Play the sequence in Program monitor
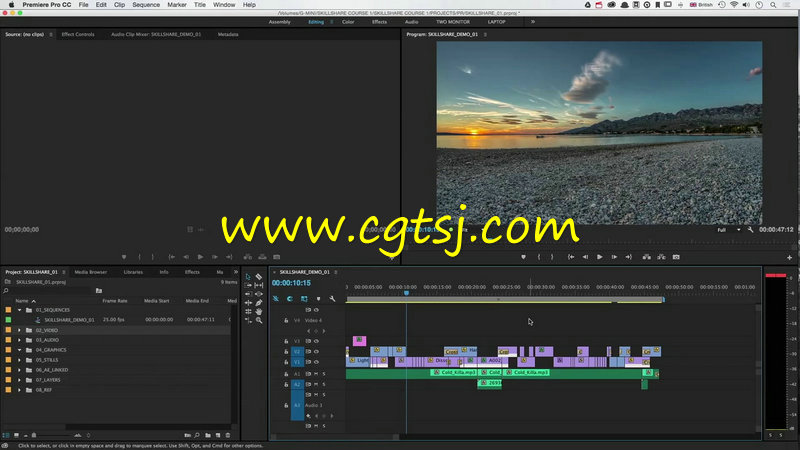Screen dimensions: 800x450 coord(599,257)
